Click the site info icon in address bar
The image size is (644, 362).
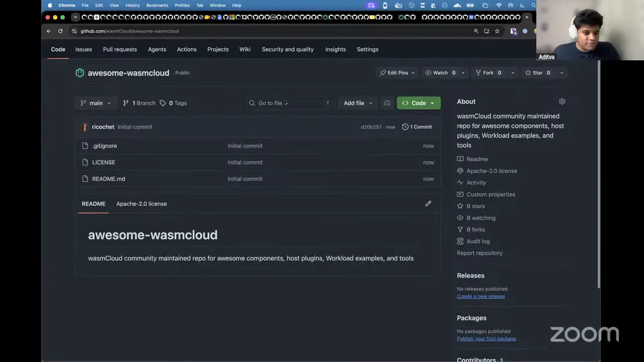coord(74,31)
